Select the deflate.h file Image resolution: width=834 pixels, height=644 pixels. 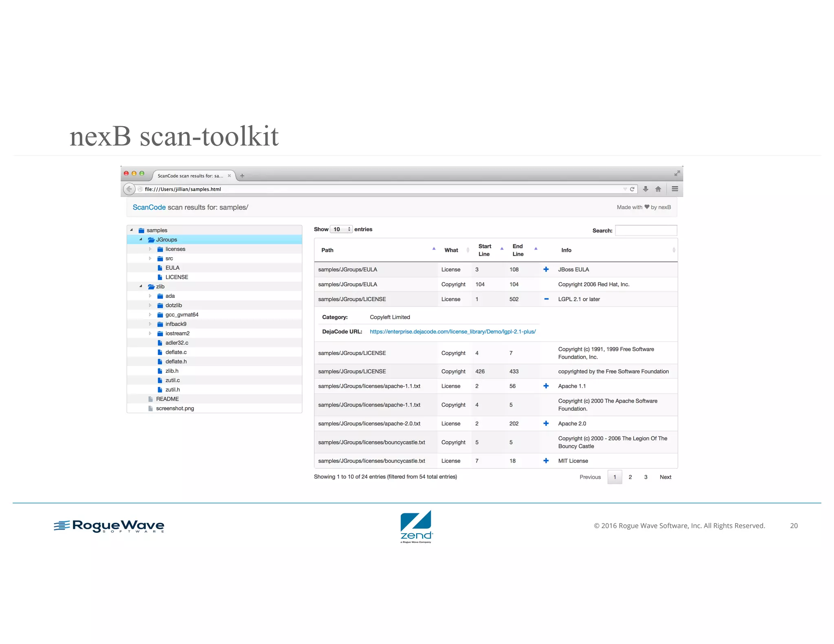click(x=176, y=361)
